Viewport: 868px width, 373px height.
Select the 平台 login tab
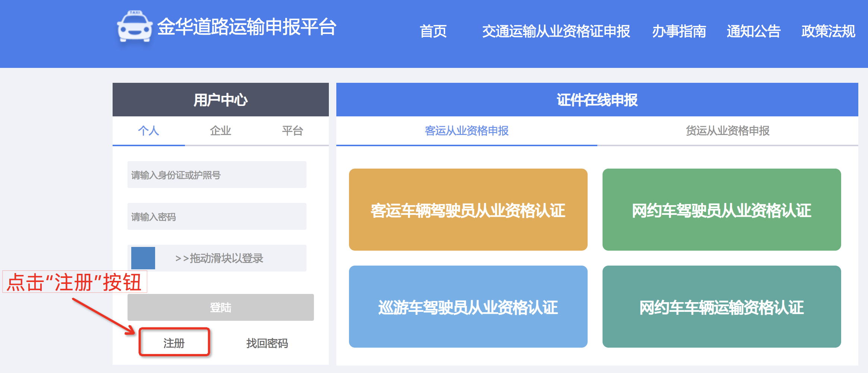(292, 131)
